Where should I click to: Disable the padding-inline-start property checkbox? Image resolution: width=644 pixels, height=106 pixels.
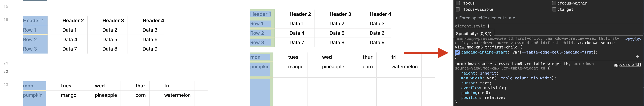[x=457, y=52]
